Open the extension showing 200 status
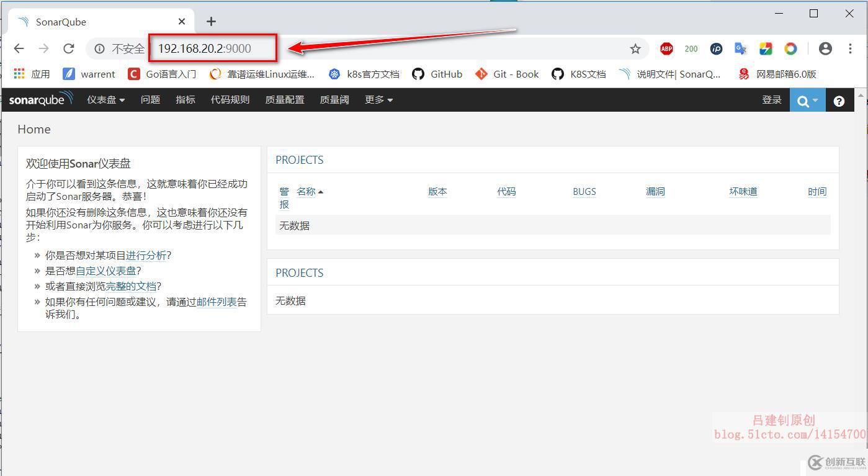This screenshot has height=476, width=868. coord(691,48)
